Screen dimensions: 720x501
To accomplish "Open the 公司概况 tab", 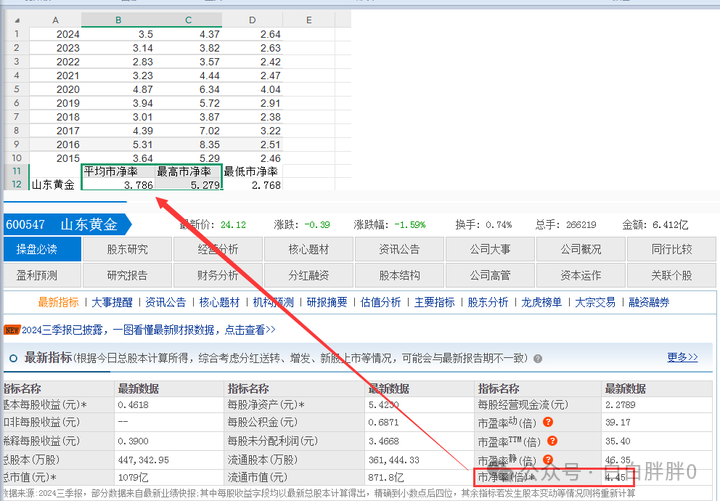I will (x=580, y=249).
